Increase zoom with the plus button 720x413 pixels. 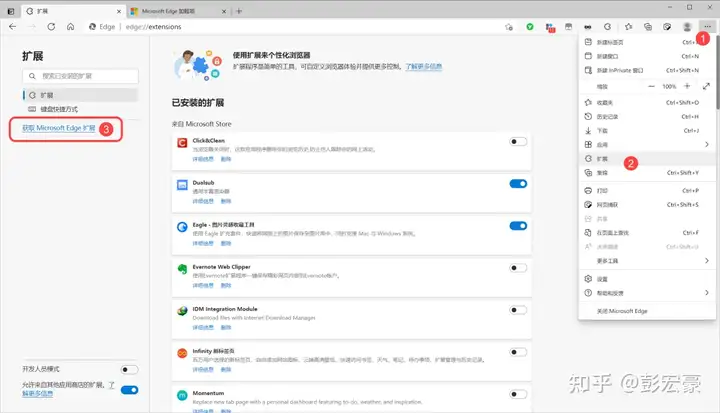pos(687,86)
